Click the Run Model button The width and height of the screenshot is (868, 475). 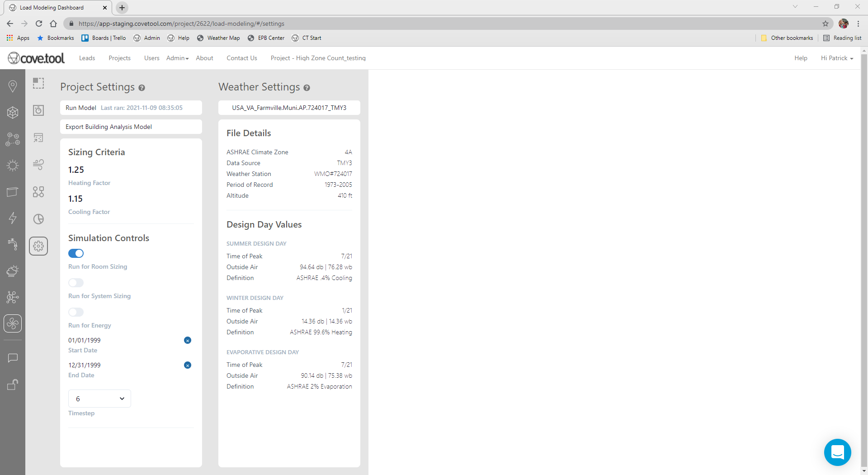[81, 108]
